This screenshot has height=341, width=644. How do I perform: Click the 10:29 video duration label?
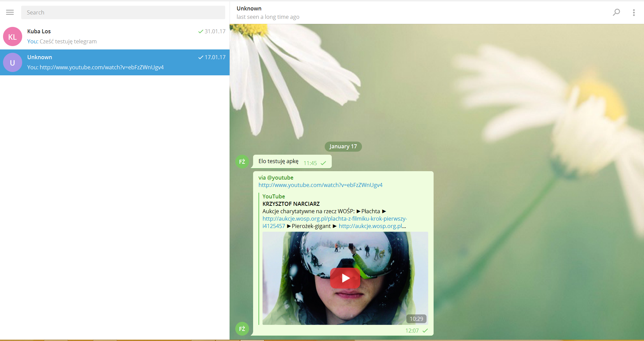point(416,319)
